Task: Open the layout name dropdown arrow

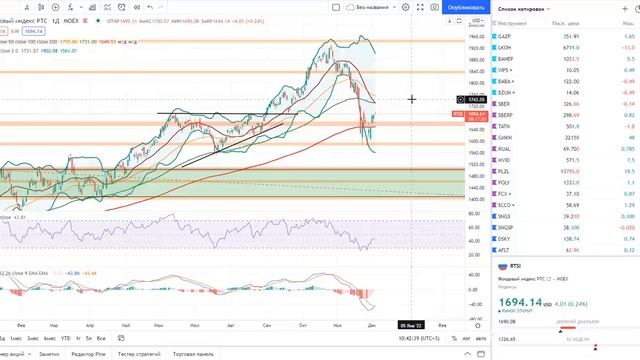Action: pos(394,7)
